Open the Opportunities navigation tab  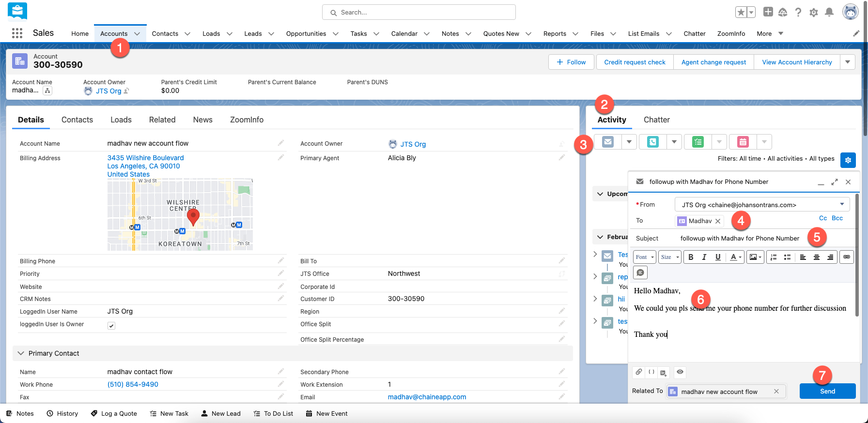306,33
